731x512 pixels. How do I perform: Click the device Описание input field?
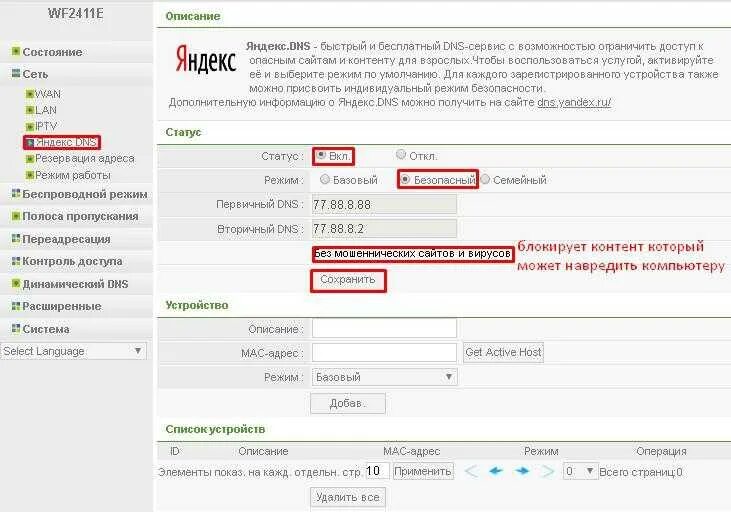384,328
